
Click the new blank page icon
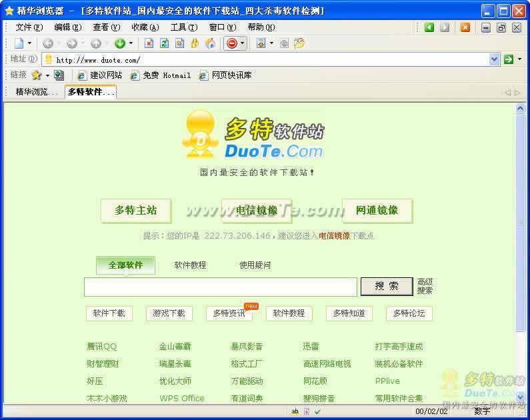click(x=19, y=43)
